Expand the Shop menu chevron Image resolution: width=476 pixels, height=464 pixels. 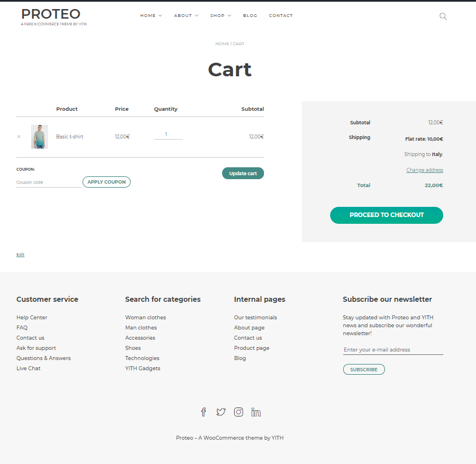tap(229, 15)
